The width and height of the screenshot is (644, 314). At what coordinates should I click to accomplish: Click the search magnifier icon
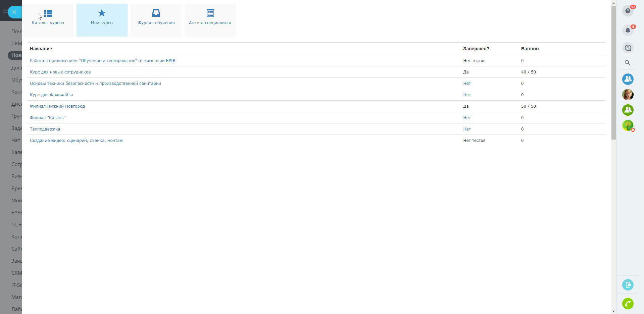click(x=628, y=63)
